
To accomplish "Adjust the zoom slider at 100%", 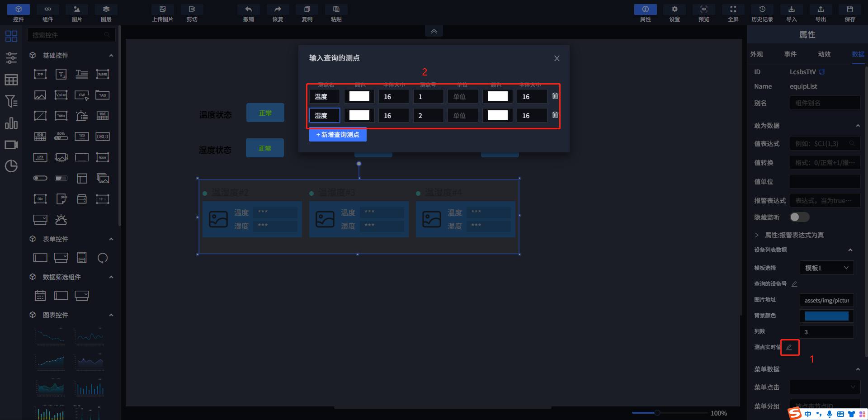I will [x=657, y=413].
